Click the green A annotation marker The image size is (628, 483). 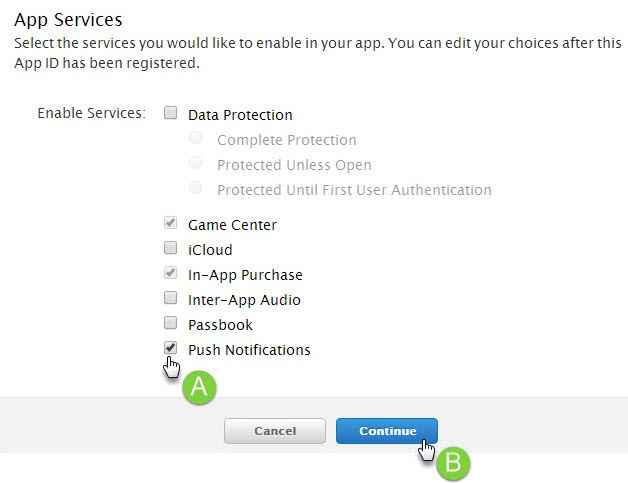199,388
